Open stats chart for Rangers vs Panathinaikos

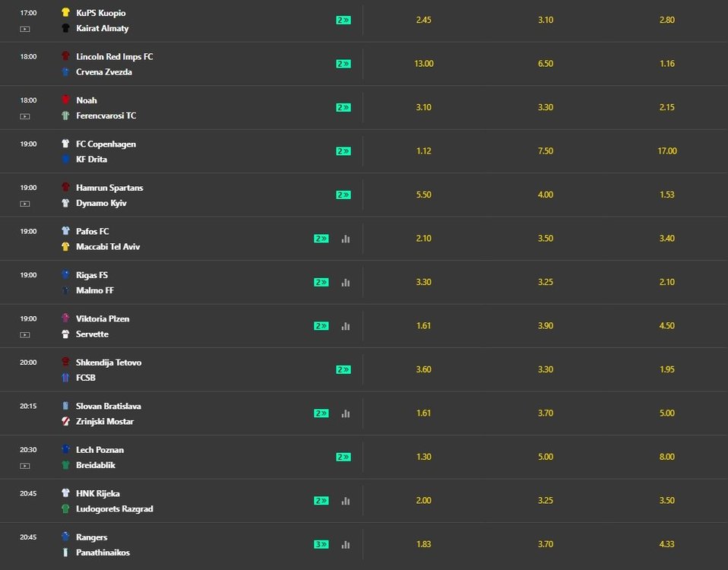pos(346,544)
